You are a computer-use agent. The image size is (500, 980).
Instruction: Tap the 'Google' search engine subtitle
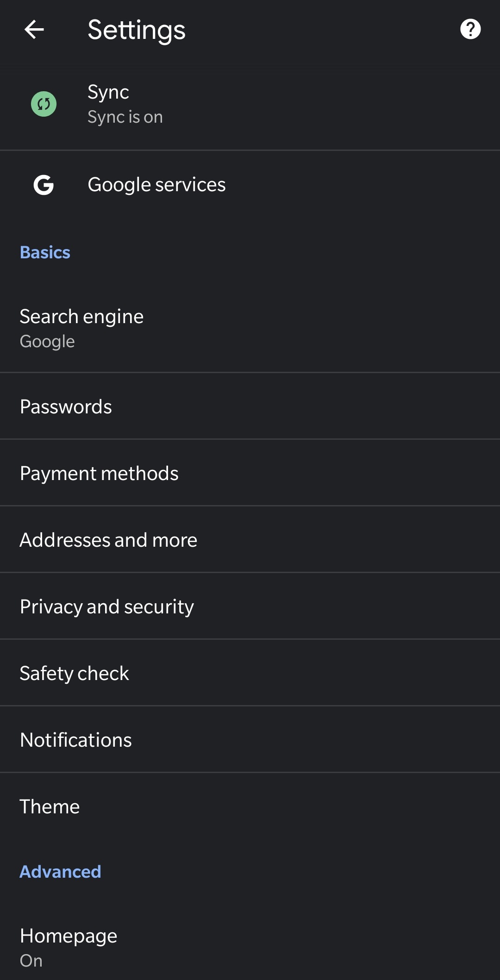point(47,342)
